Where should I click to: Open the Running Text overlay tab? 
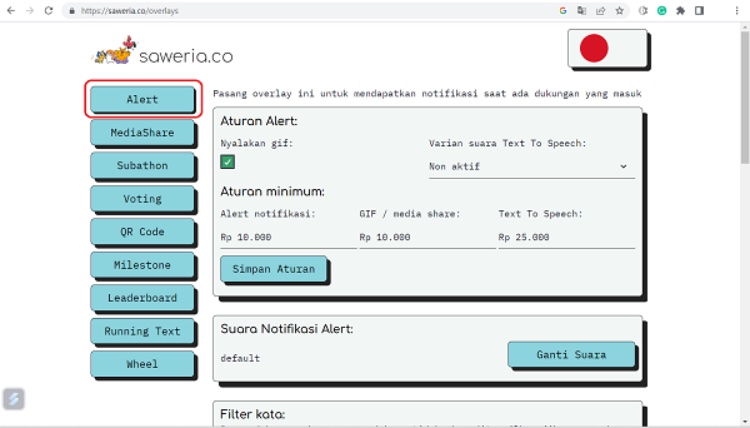click(143, 331)
